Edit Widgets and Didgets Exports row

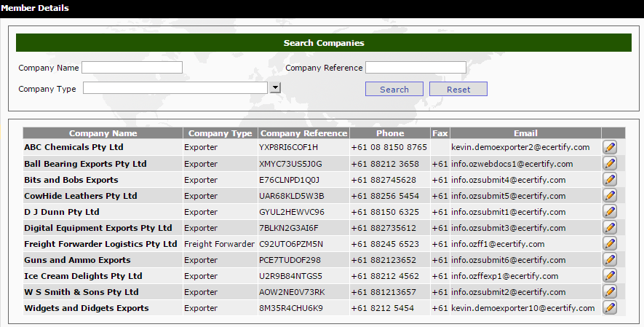[x=610, y=307]
